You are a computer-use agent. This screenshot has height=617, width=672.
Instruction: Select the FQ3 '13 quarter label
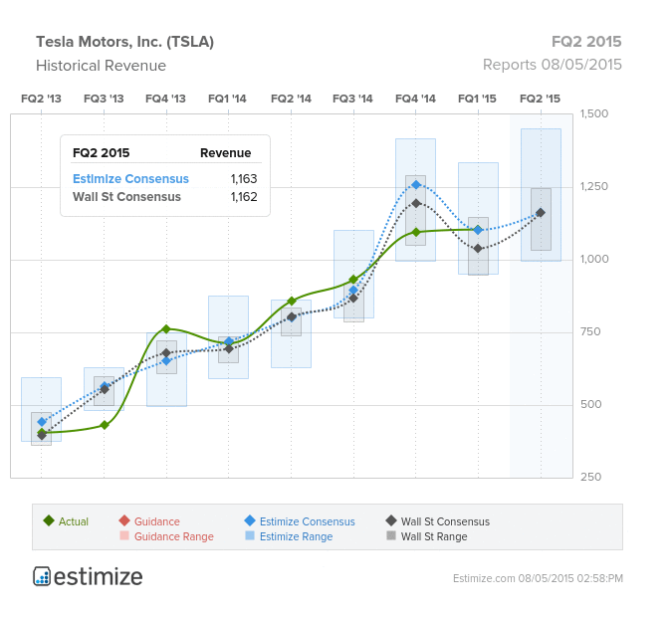pos(104,99)
